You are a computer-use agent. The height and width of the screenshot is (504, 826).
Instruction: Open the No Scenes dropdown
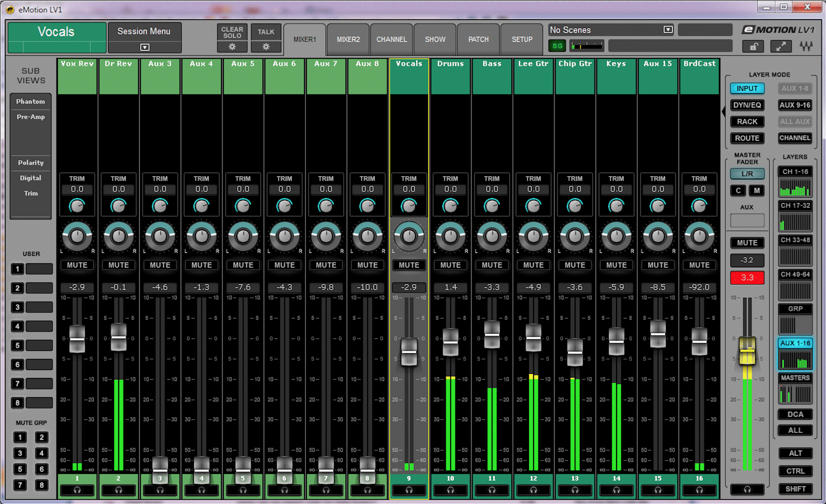point(668,30)
